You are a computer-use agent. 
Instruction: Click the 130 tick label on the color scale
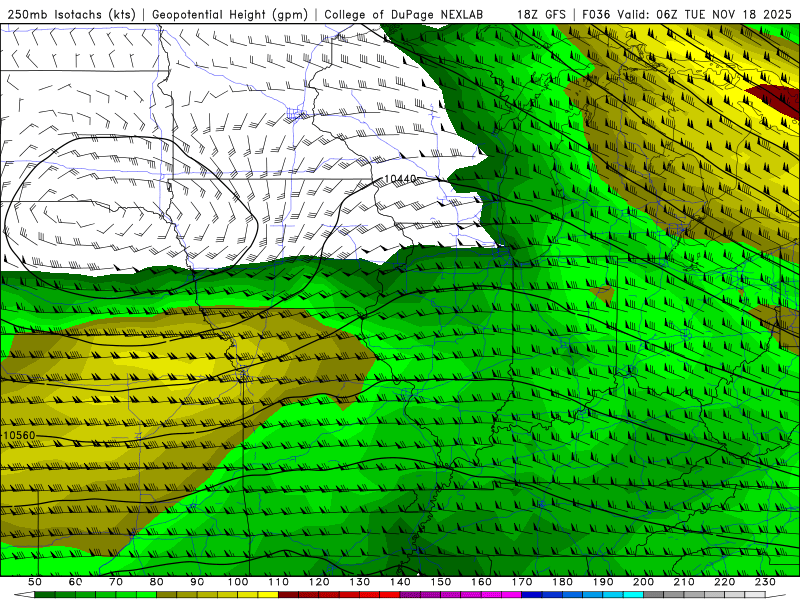point(360,582)
